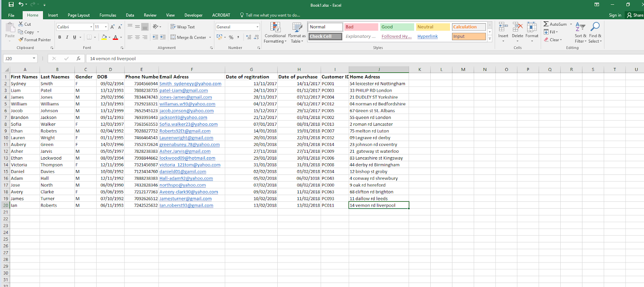Switch to the Formulas ribbon tab
Image resolution: width=644 pixels, height=287 pixels.
point(107,15)
